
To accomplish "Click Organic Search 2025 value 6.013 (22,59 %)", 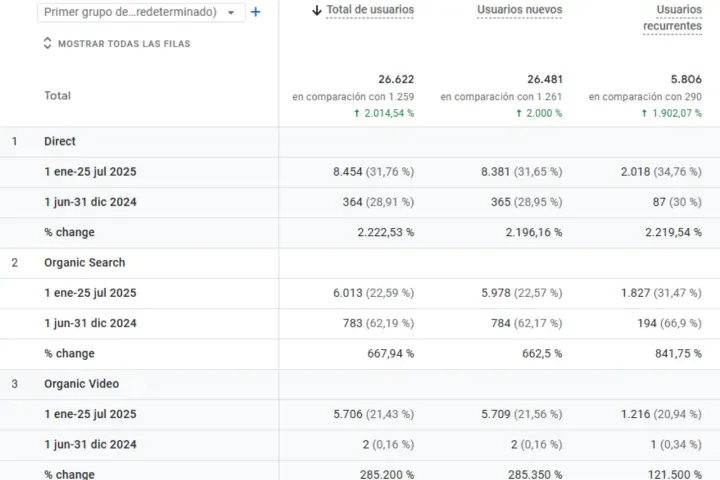I will [x=373, y=293].
